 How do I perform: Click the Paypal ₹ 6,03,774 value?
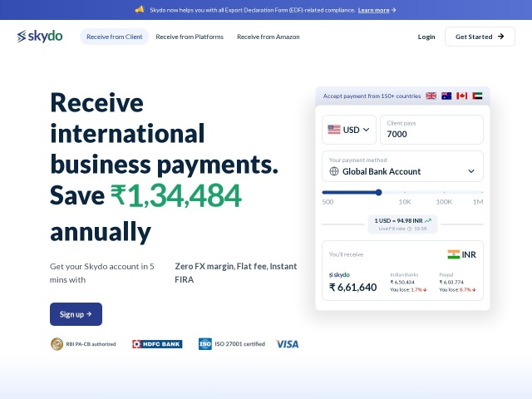451,283
